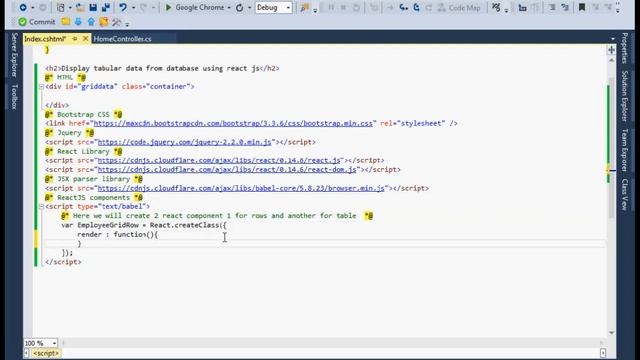Open the babel-core browser.min.js URL link

pyautogui.click(x=241, y=188)
